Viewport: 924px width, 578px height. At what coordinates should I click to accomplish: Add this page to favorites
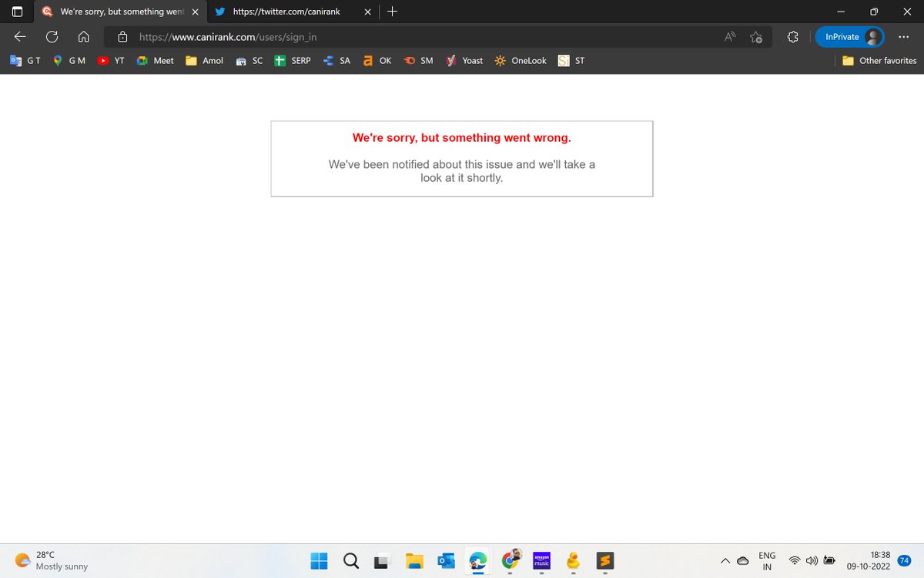(756, 37)
